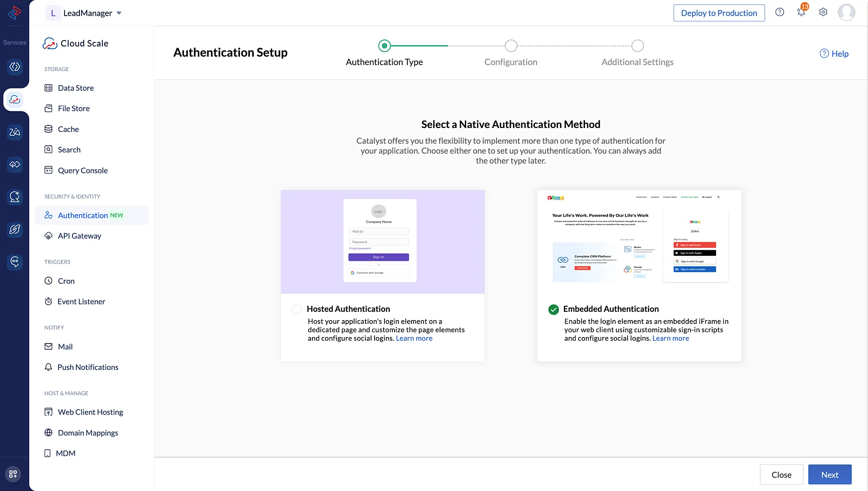The image size is (868, 491).
Task: Click the Serverless code brackets icon in rail
Action: pos(15,67)
